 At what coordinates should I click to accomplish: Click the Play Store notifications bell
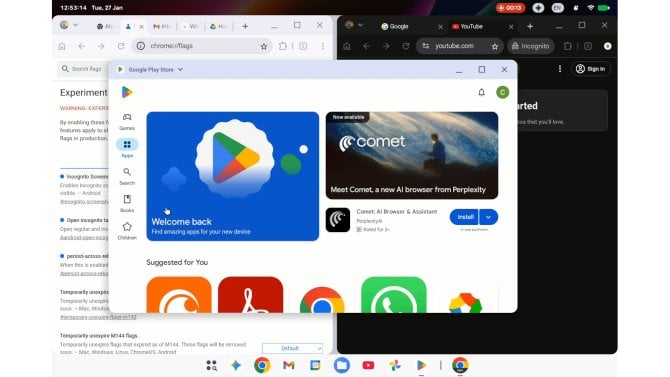pos(481,92)
